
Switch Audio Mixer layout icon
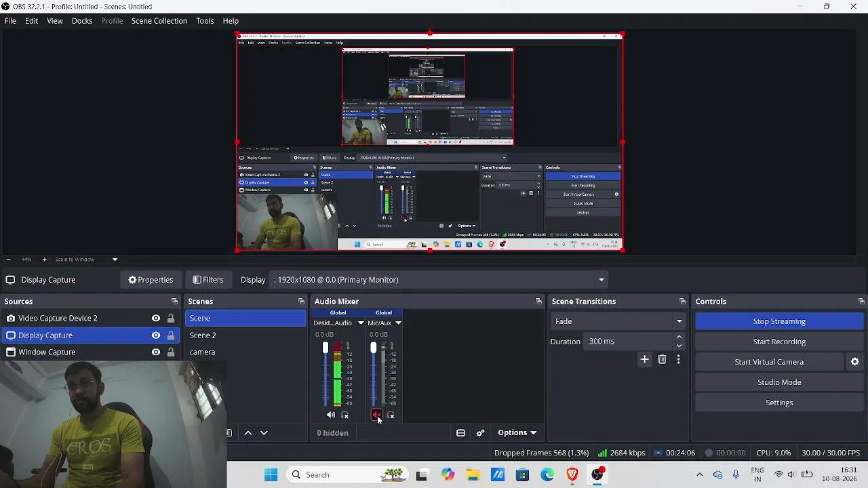(460, 433)
